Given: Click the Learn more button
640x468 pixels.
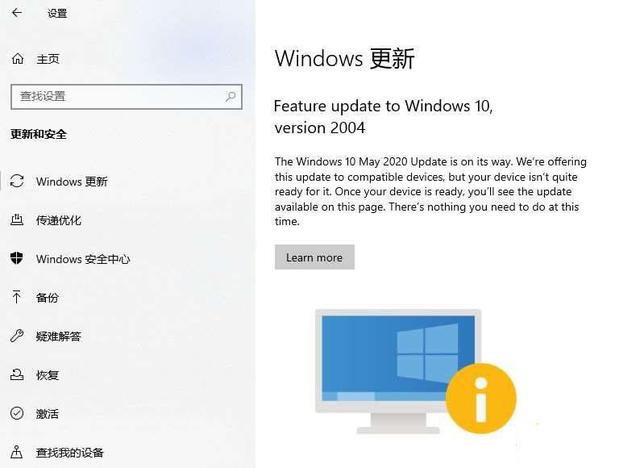Looking at the screenshot, I should click(314, 257).
